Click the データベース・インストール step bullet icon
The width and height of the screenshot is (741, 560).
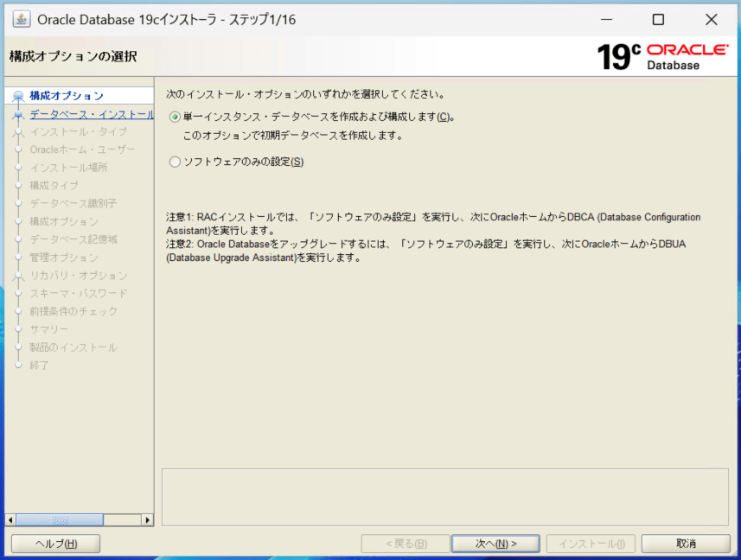[x=17, y=114]
